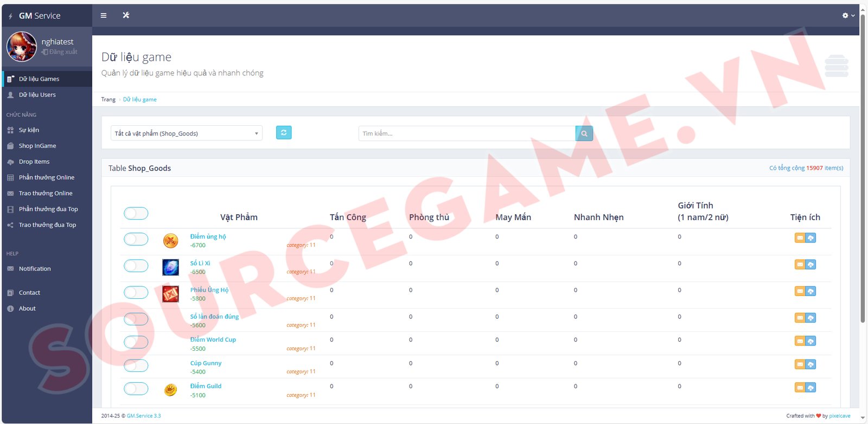Image resolution: width=868 pixels, height=424 pixels.
Task: Enable the switch for Điểm World Cup
Action: click(136, 342)
